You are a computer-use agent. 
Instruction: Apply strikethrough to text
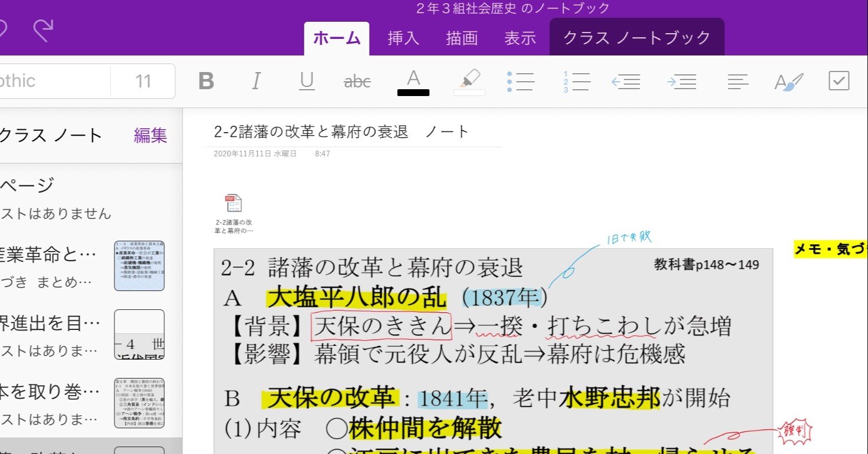pos(356,81)
